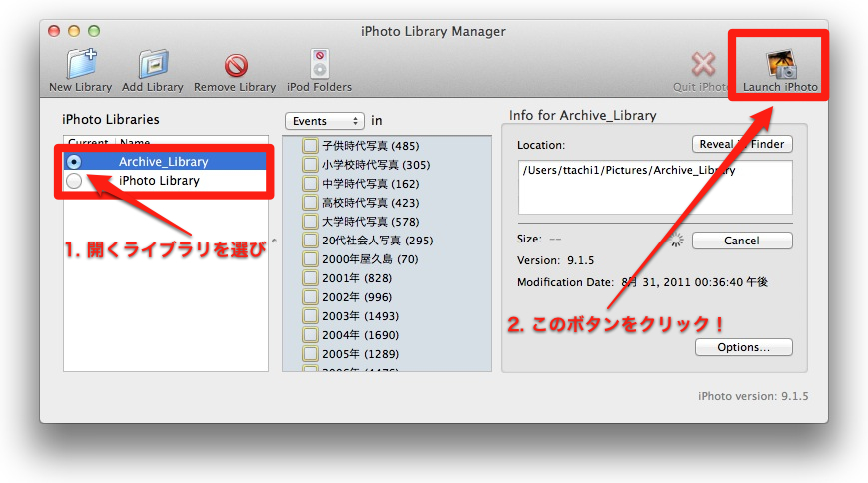Select the iPhoto Library name row

tap(160, 181)
